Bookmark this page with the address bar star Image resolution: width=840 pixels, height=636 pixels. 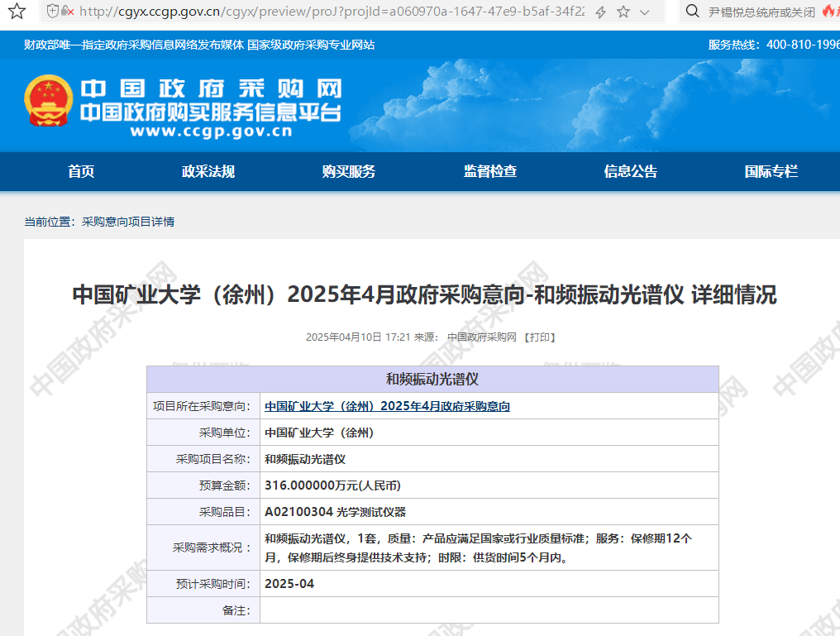tap(623, 12)
